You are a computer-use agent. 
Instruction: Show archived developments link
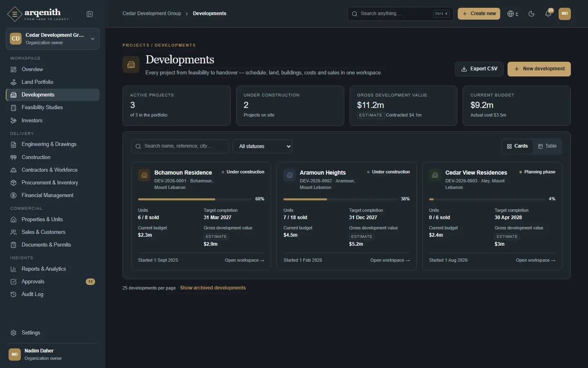pos(213,288)
